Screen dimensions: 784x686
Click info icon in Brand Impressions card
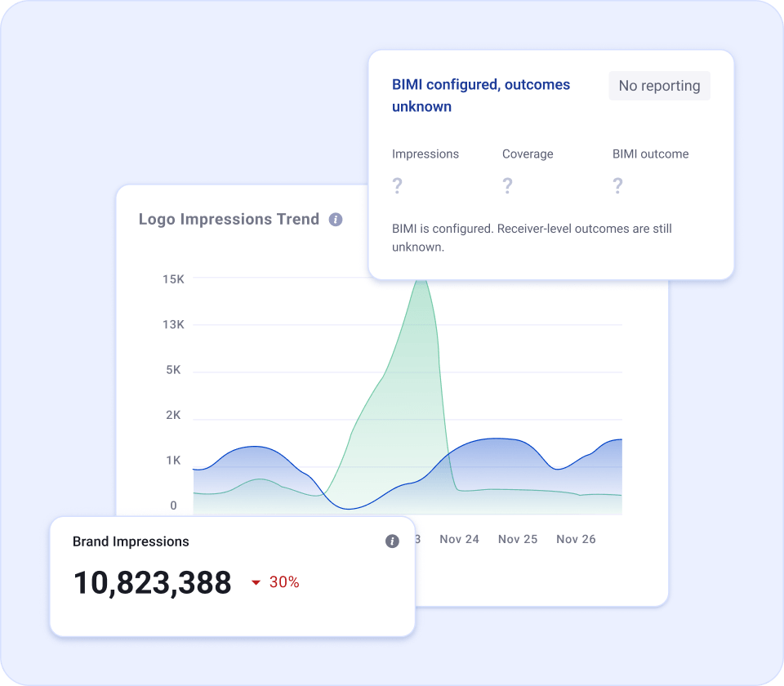392,541
